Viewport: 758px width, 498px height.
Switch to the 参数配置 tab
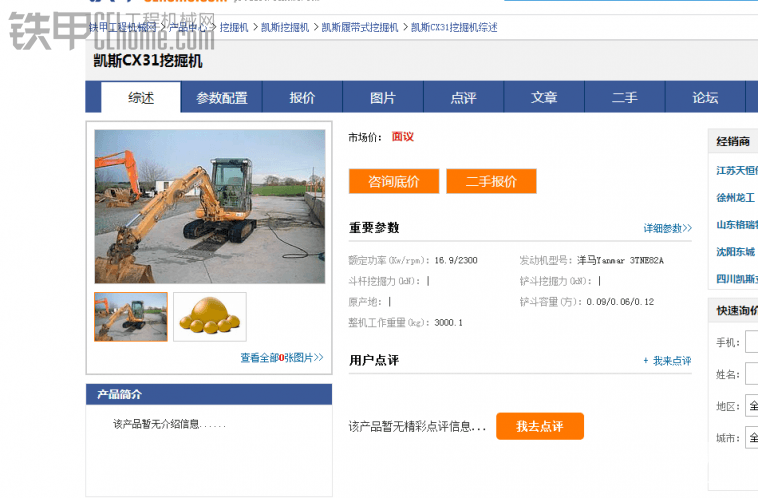coord(222,98)
